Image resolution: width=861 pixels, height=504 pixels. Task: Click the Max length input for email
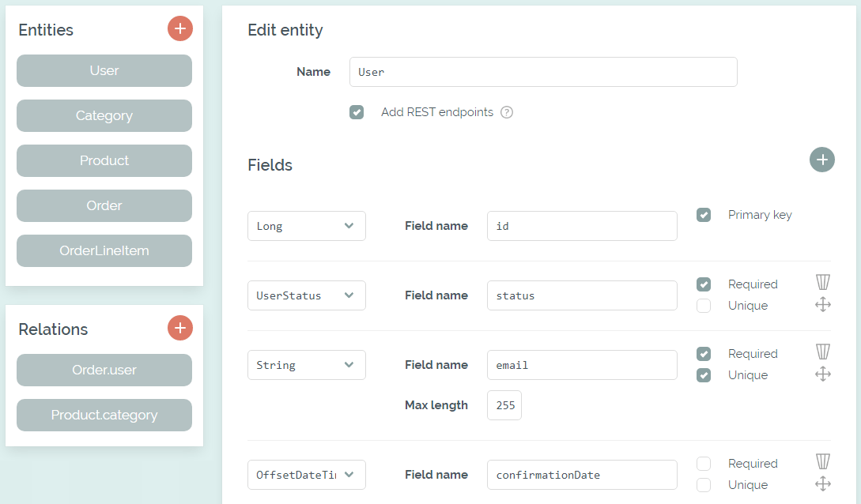[x=504, y=404]
